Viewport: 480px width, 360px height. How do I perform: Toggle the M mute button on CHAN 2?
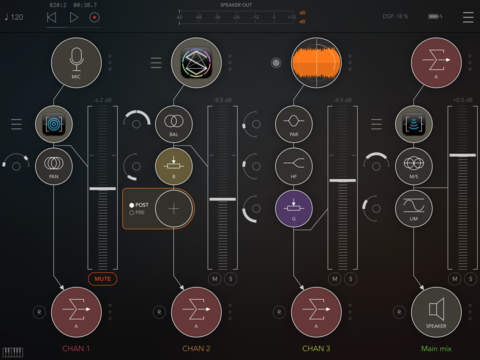click(x=215, y=279)
